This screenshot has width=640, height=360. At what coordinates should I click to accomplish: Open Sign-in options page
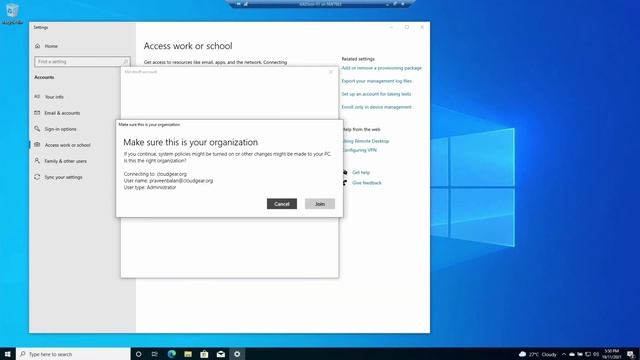(x=60, y=129)
